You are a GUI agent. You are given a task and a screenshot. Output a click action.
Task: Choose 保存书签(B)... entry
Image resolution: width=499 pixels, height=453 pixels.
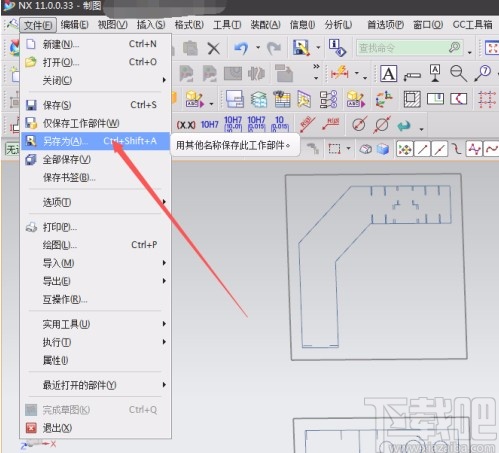point(96,178)
